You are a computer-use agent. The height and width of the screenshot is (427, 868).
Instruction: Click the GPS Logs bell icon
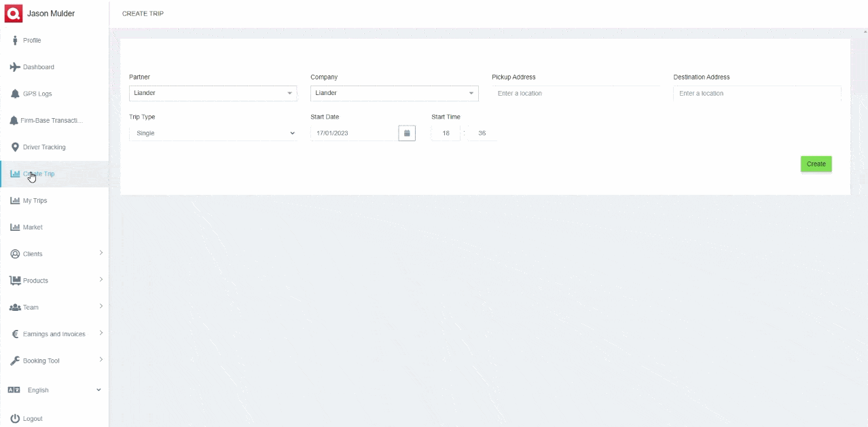15,94
